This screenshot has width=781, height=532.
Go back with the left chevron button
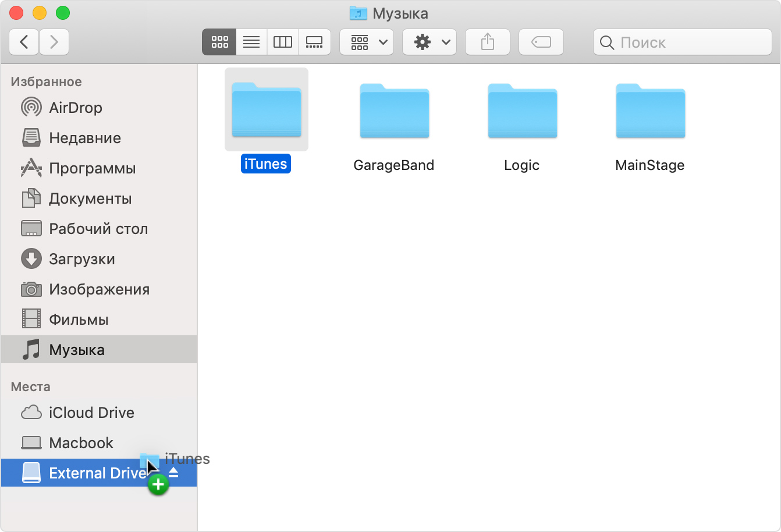pyautogui.click(x=24, y=42)
